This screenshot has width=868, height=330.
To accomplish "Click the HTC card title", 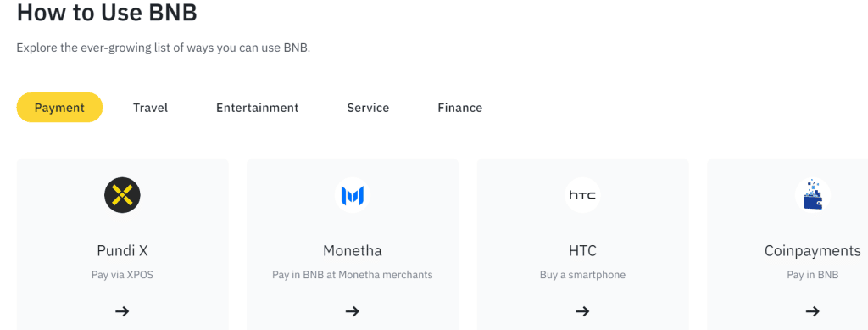I will pyautogui.click(x=582, y=251).
